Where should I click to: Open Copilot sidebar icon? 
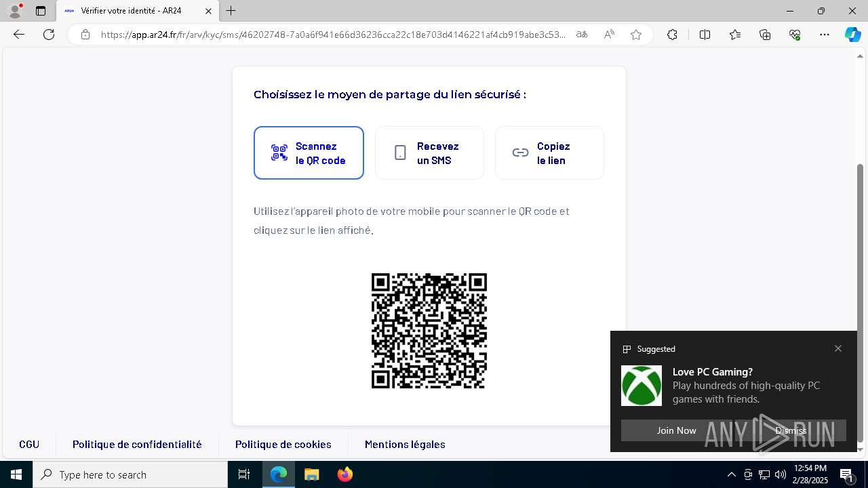coord(852,35)
